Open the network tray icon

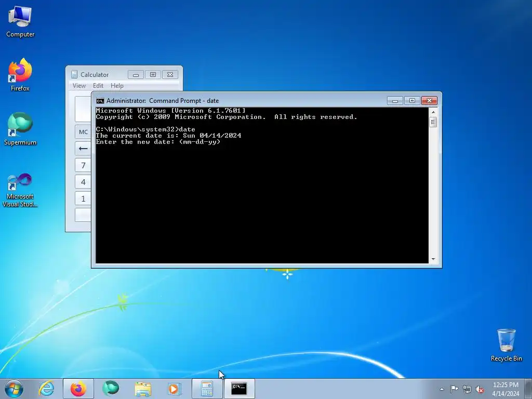467,389
